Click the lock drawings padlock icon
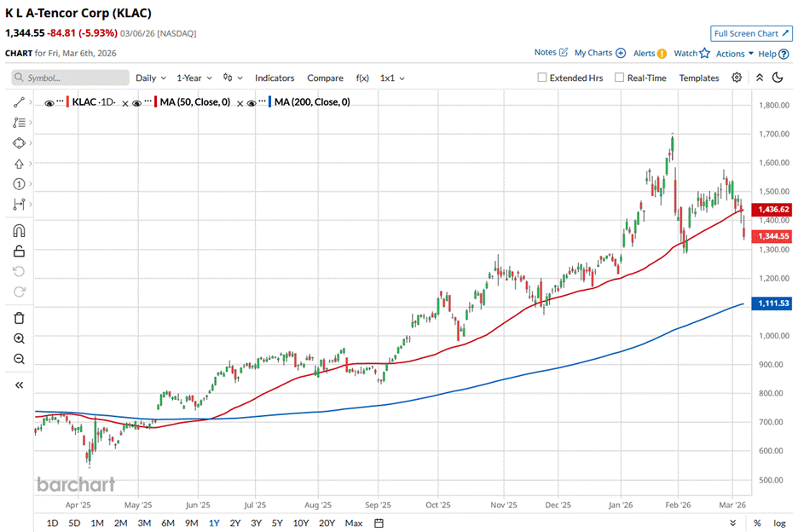Screen dimensions: 798x532 click(x=19, y=251)
